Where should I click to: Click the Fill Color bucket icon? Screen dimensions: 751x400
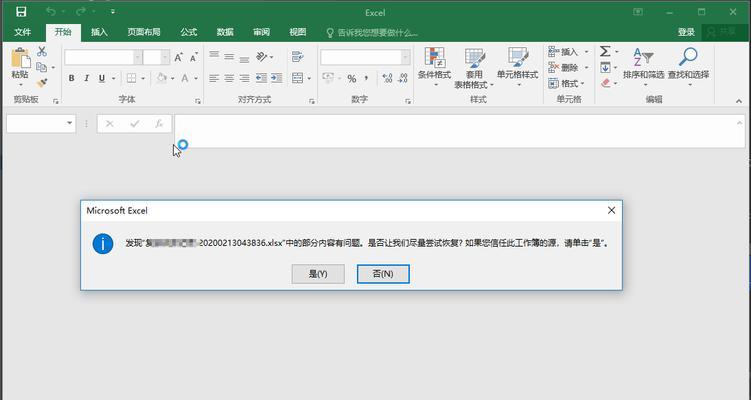coord(161,78)
